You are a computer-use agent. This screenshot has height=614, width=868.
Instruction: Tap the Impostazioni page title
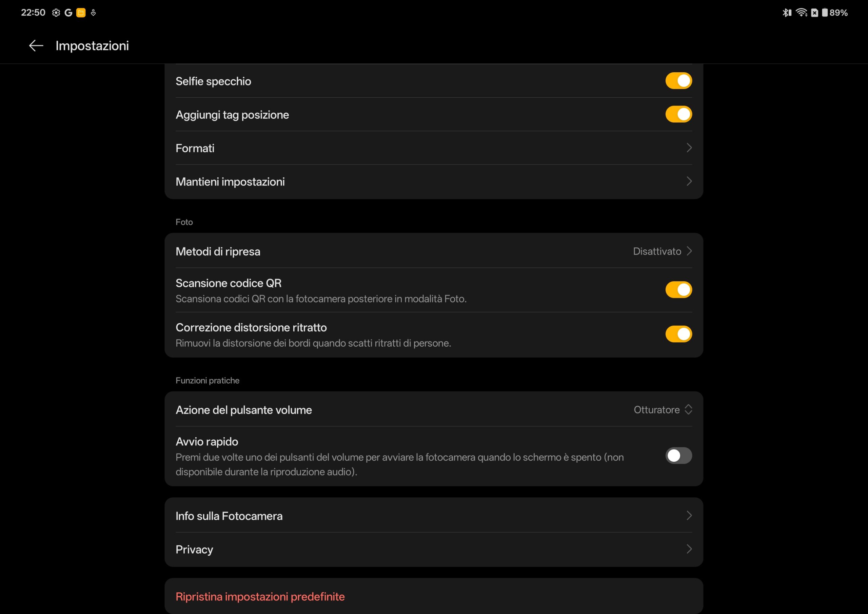point(92,46)
